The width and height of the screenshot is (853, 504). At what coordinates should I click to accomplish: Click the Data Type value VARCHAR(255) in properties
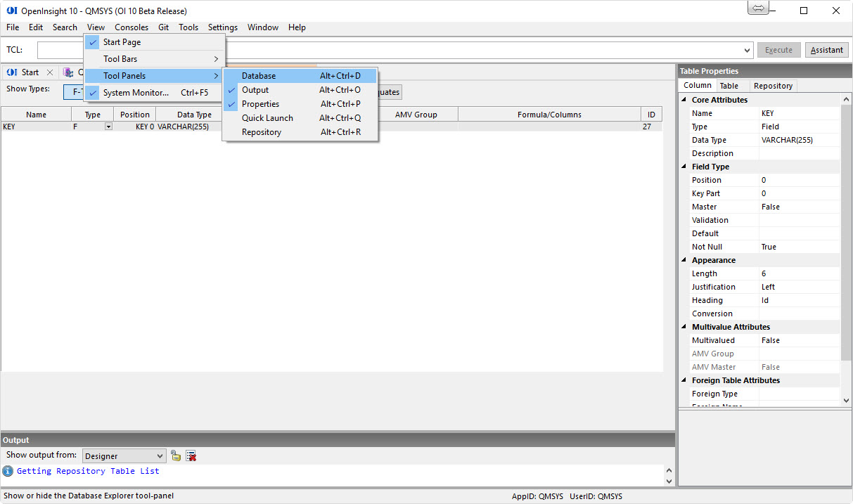[800, 140]
